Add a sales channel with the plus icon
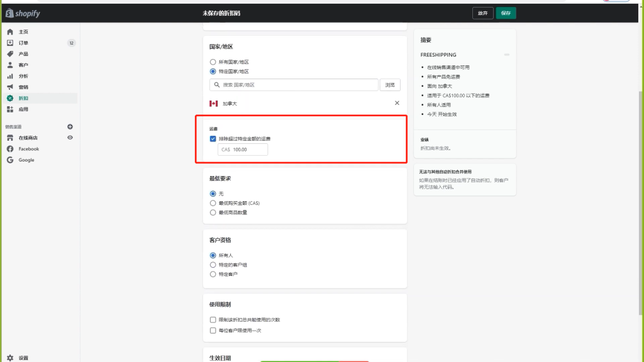644x362 pixels. [x=70, y=127]
